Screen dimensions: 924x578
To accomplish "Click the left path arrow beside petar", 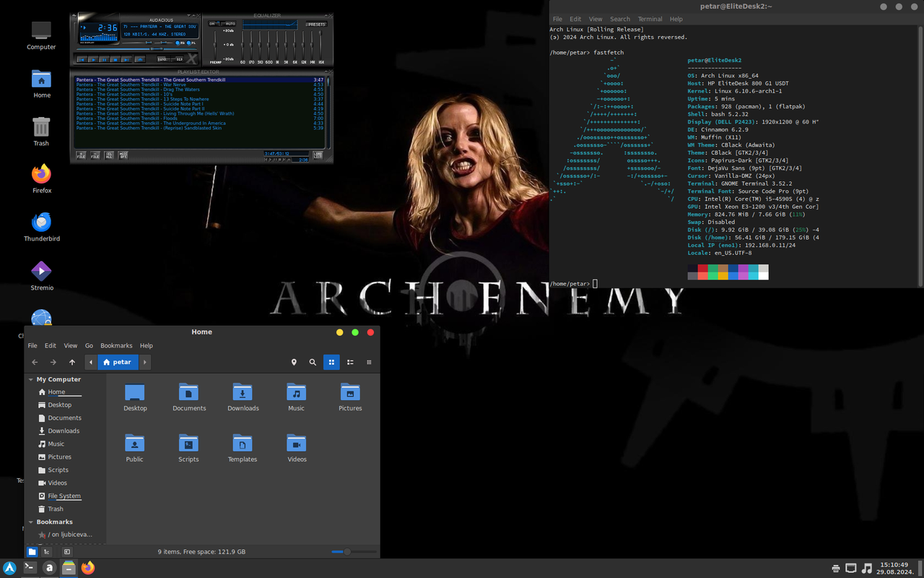I will [91, 362].
